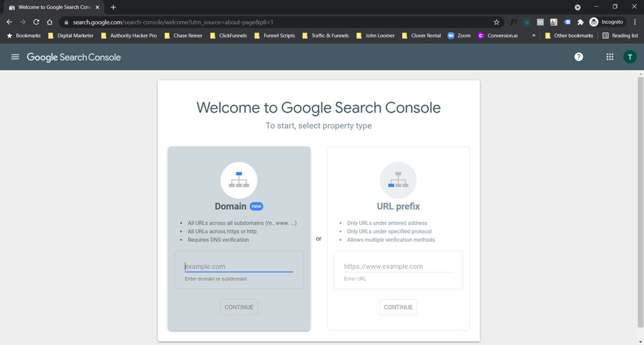Open a new browser tab

click(x=113, y=7)
